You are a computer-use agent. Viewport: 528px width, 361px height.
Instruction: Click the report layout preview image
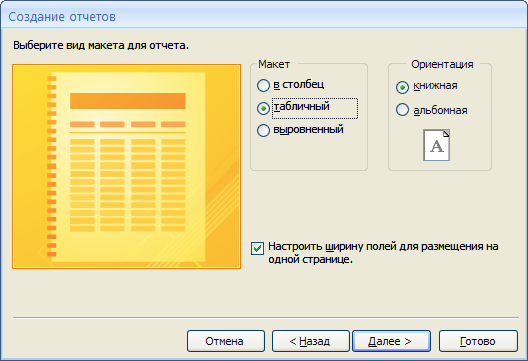click(127, 166)
